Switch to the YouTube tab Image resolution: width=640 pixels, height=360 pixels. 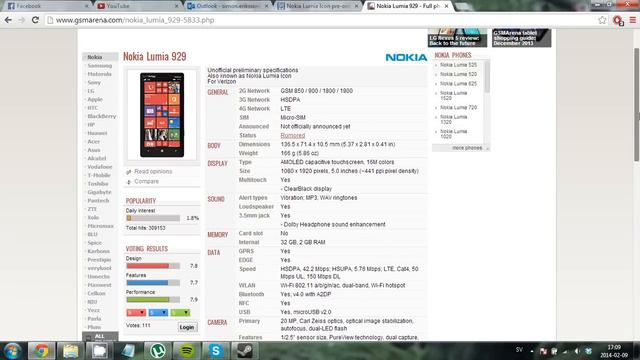point(137,6)
